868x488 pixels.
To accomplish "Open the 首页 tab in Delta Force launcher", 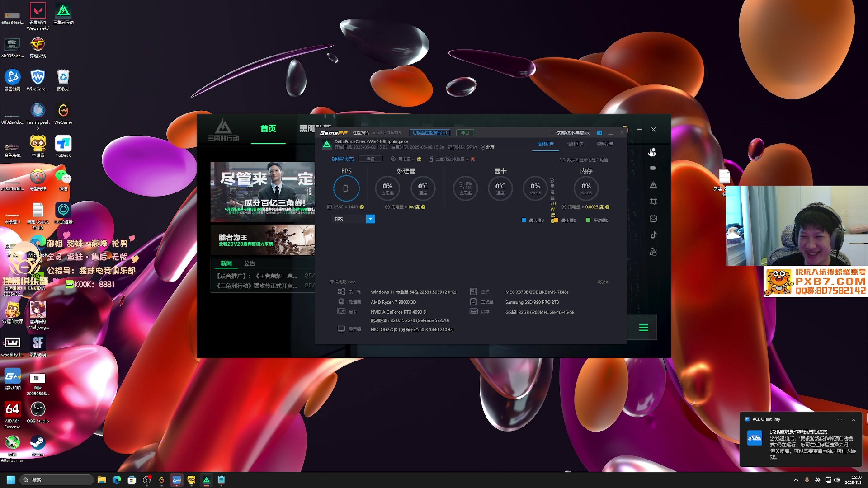I will 268,129.
